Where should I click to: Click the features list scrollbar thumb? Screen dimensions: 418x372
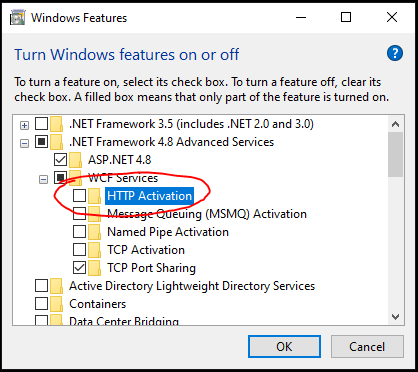coord(396,154)
